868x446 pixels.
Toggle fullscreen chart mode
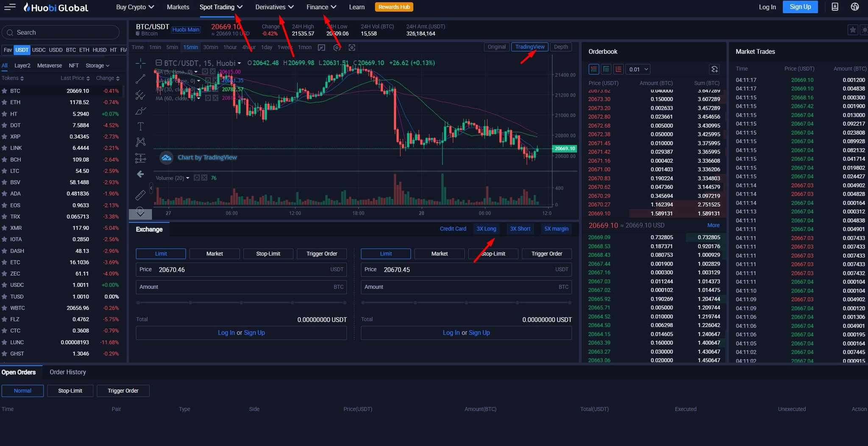coord(352,47)
